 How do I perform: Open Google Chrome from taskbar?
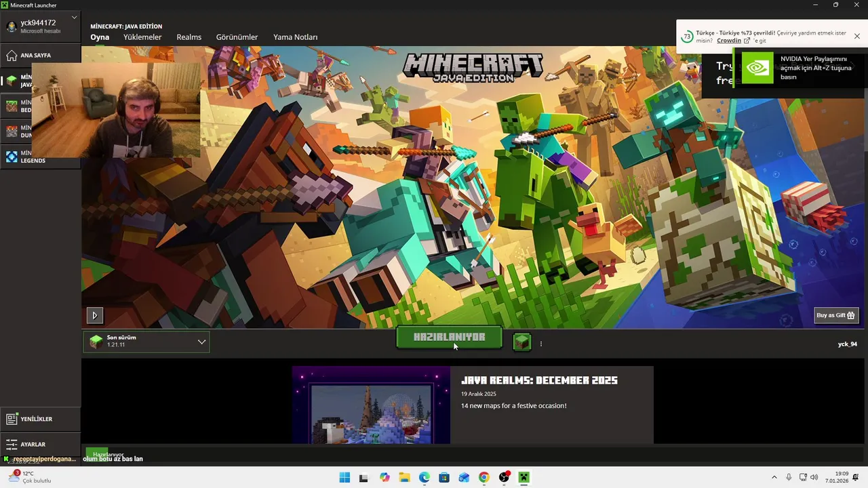(x=484, y=477)
